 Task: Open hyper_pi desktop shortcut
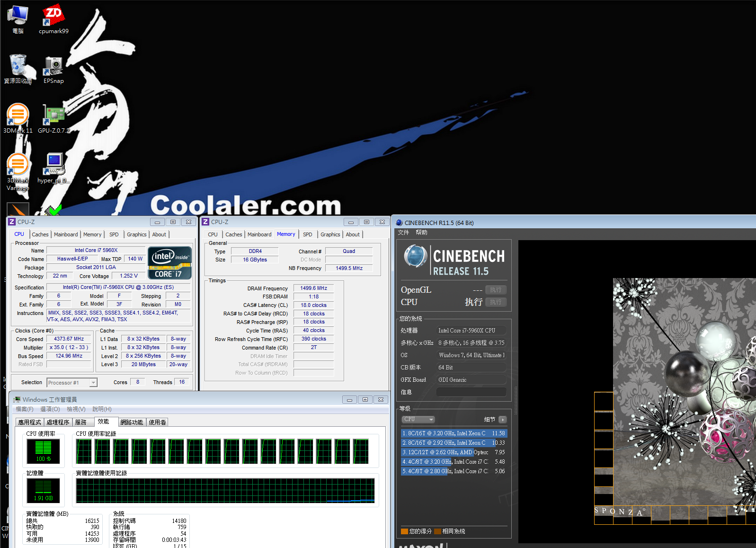[x=53, y=168]
